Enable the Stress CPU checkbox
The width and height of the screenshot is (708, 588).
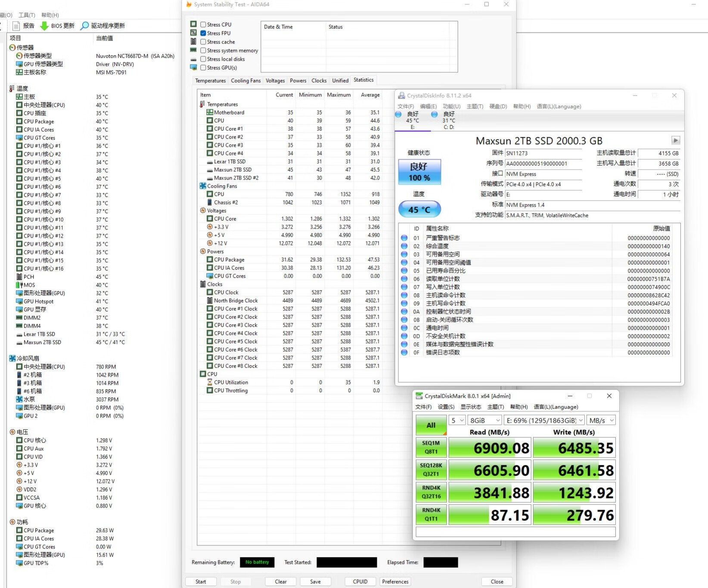203,25
